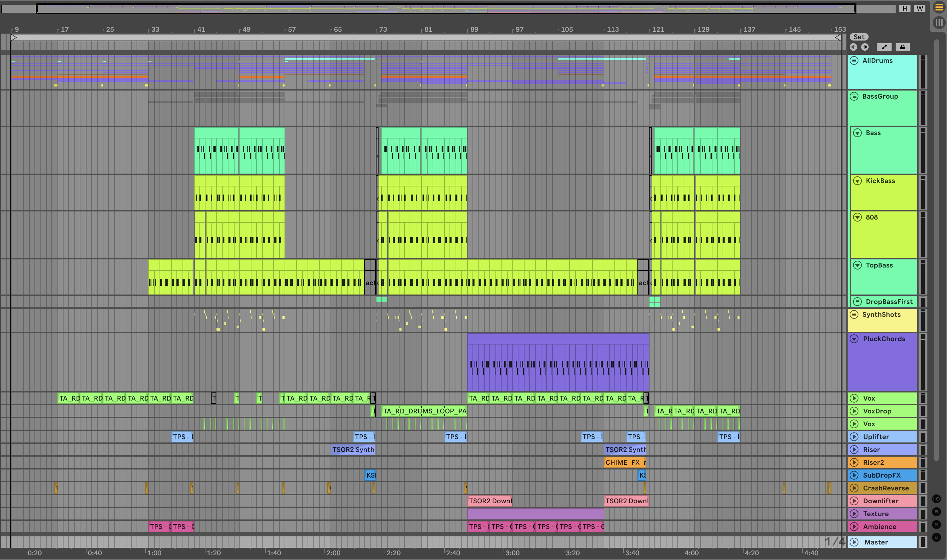Image resolution: width=947 pixels, height=560 pixels.
Task: Unfold the Uplifter track
Action: click(854, 437)
